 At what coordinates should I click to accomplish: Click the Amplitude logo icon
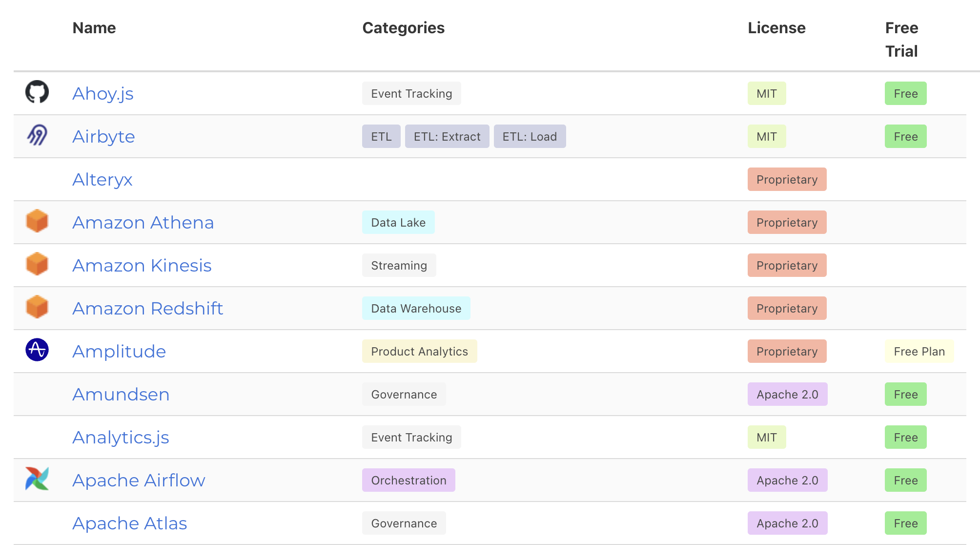point(37,350)
